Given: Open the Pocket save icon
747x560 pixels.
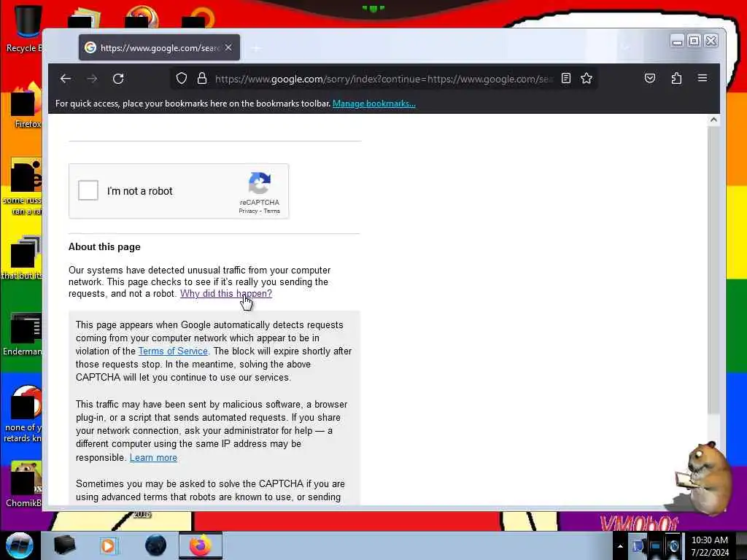Looking at the screenshot, I should point(650,78).
